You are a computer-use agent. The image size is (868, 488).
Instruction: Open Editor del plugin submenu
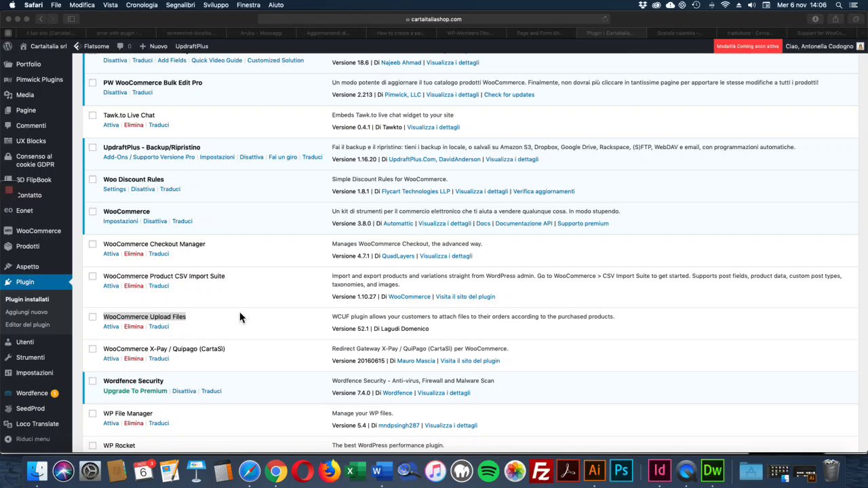tap(28, 325)
